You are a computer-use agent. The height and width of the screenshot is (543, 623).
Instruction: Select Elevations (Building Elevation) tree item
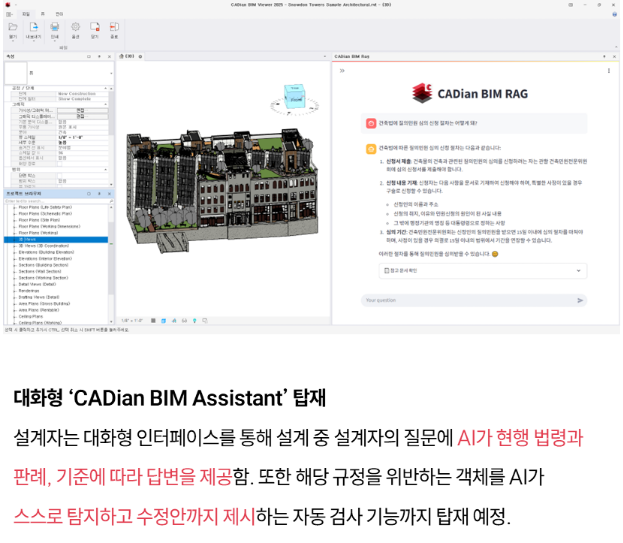click(x=47, y=252)
